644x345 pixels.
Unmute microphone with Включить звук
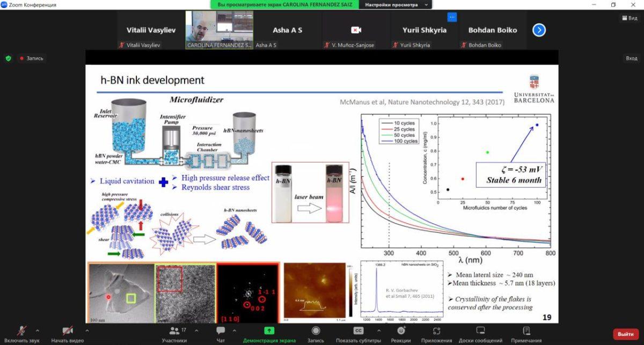pos(22,331)
